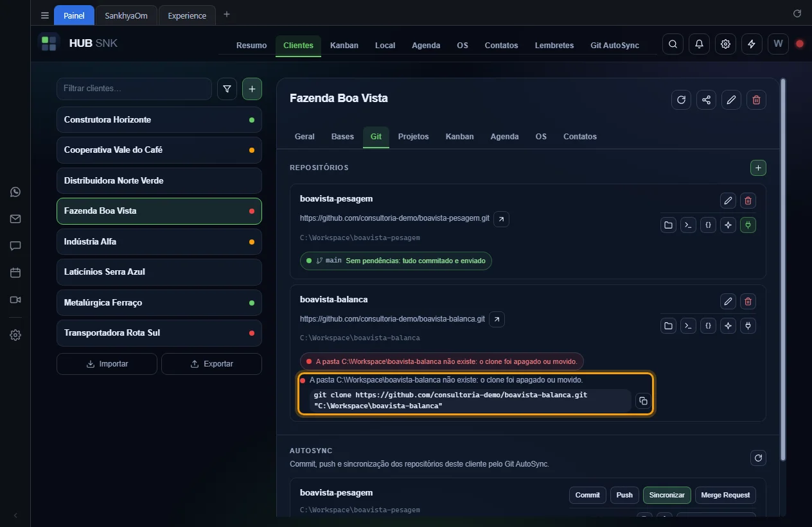Open the client filter funnel icon

point(227,89)
